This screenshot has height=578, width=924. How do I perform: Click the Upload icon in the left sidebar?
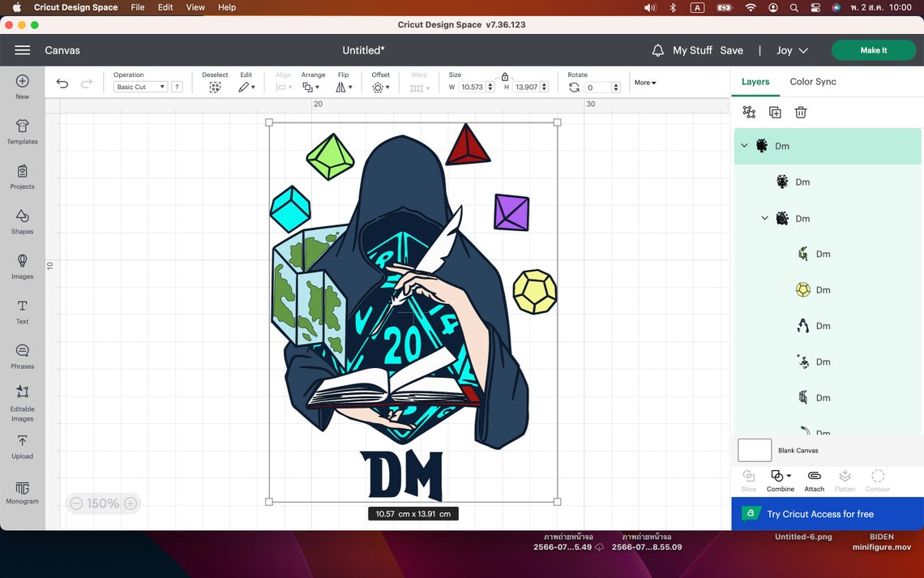pyautogui.click(x=22, y=443)
